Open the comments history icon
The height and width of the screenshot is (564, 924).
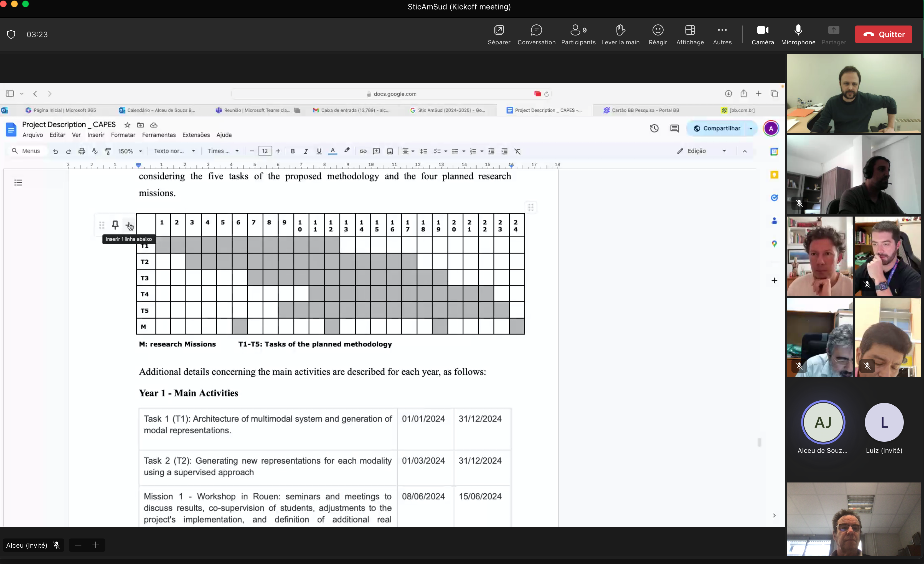[x=674, y=129]
